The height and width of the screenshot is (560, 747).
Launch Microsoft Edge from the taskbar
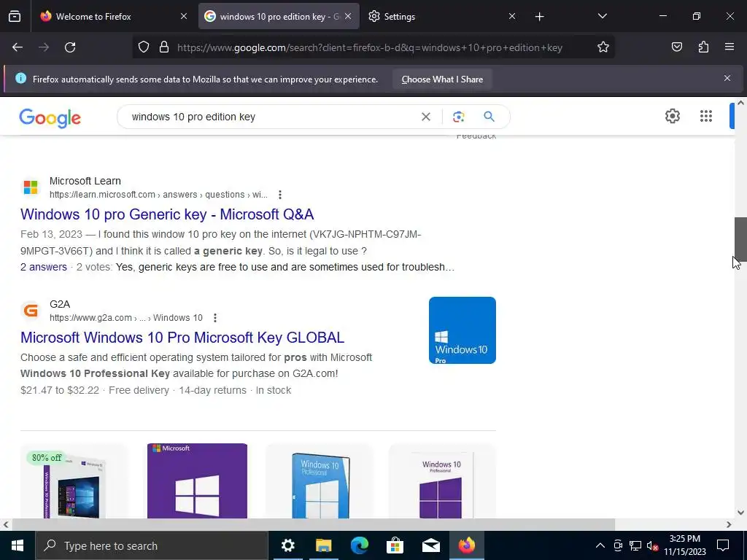360,545
